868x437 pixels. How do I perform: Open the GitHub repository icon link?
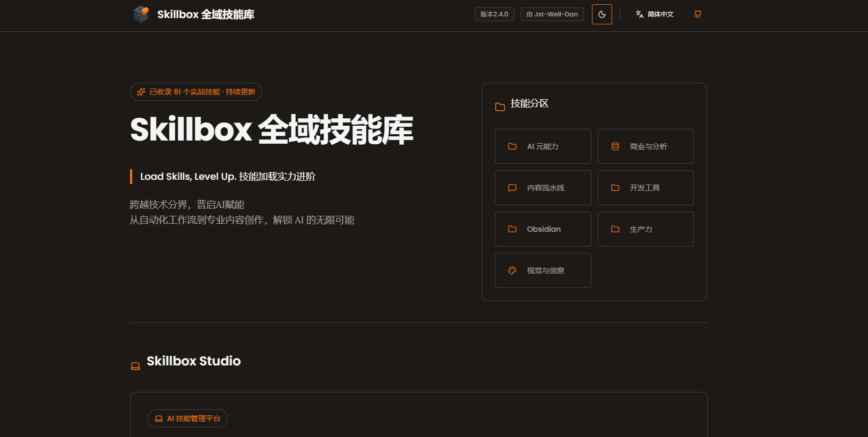[698, 14]
